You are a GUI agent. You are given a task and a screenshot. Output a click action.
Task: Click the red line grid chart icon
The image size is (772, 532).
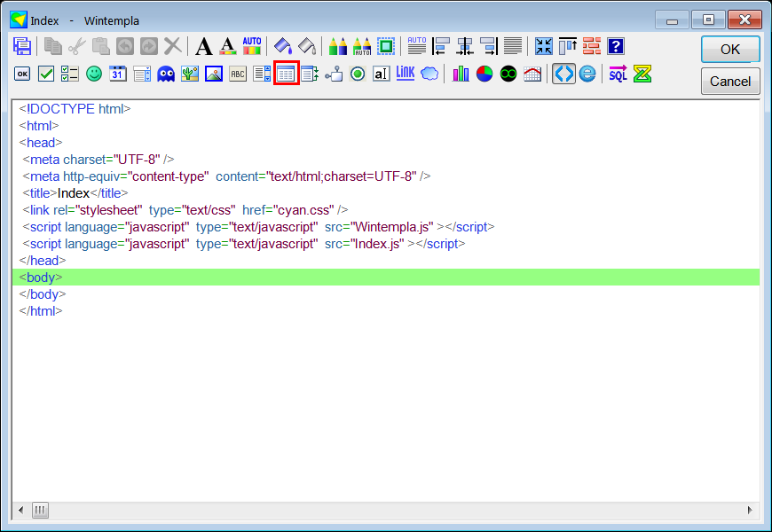532,74
